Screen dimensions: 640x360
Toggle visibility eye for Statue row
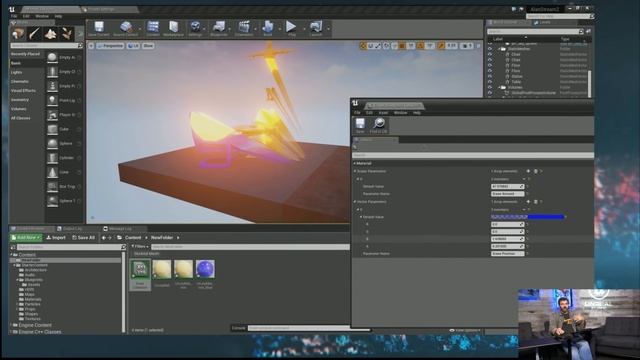(x=490, y=76)
